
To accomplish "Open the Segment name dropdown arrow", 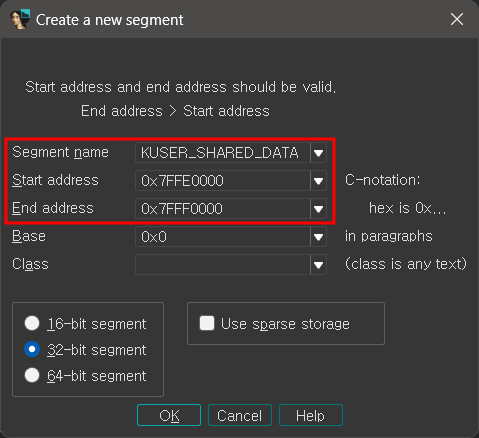I will click(x=318, y=153).
